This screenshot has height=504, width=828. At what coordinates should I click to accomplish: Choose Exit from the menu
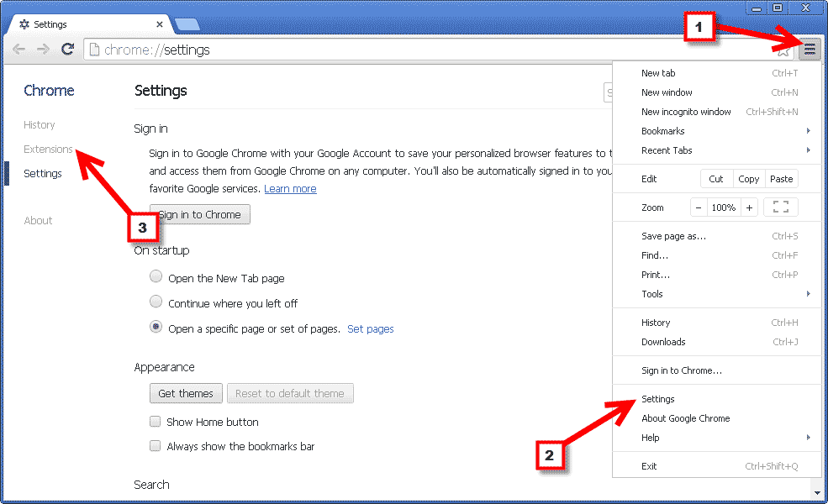click(717, 466)
